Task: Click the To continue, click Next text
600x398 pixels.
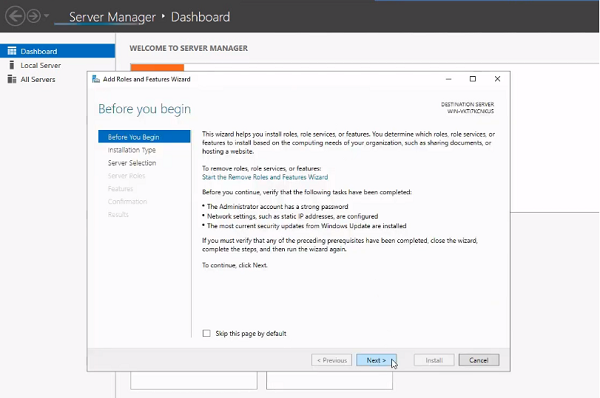Action: 235,265
